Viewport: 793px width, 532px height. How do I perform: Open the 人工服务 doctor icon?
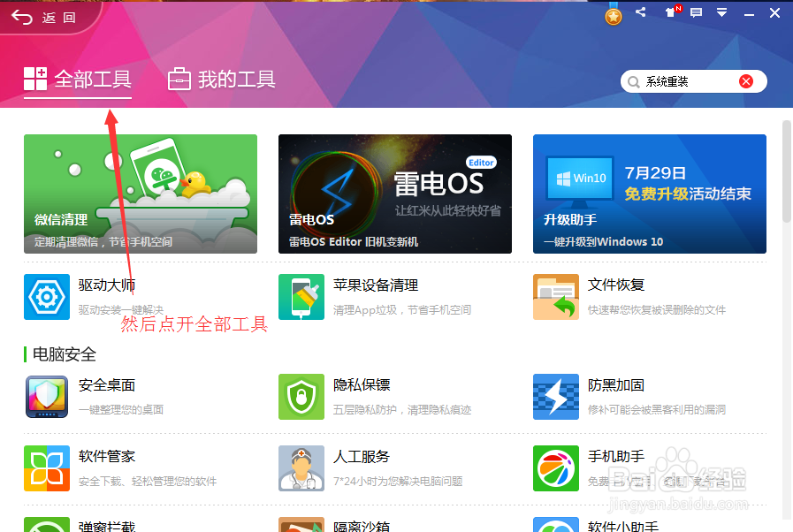(301, 468)
